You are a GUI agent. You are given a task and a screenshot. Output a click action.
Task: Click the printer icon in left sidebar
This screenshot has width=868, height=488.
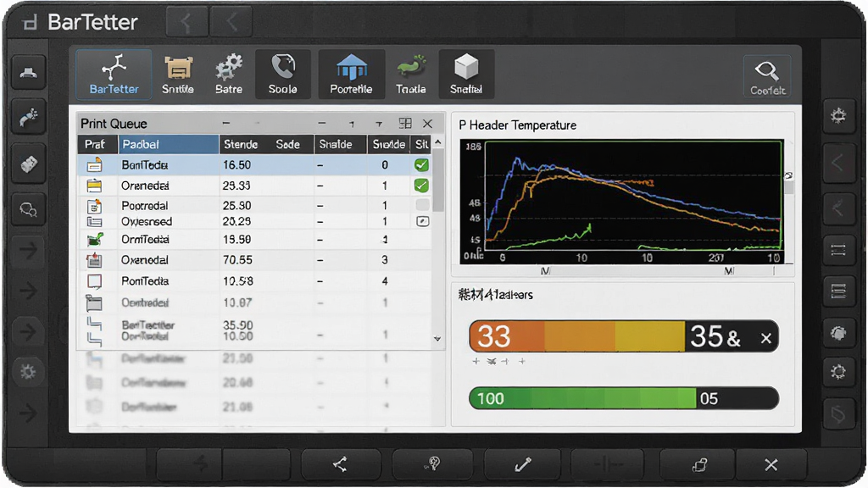coord(29,73)
